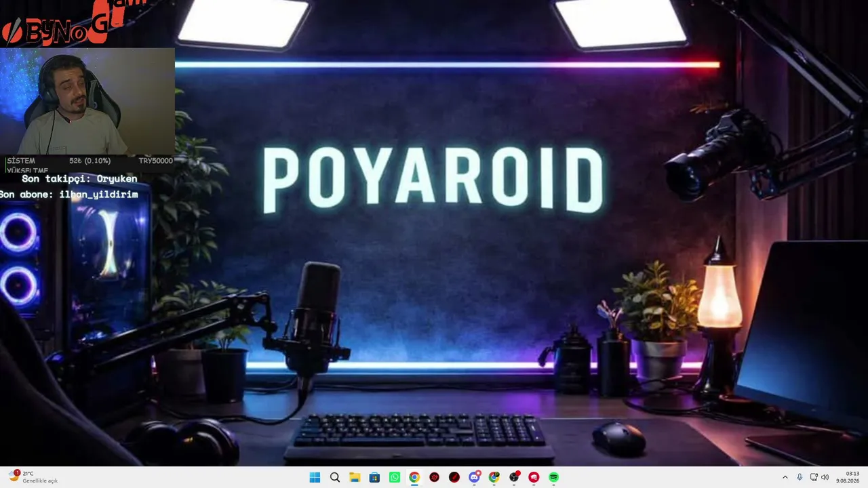Open Spotify from the taskbar

point(554,477)
